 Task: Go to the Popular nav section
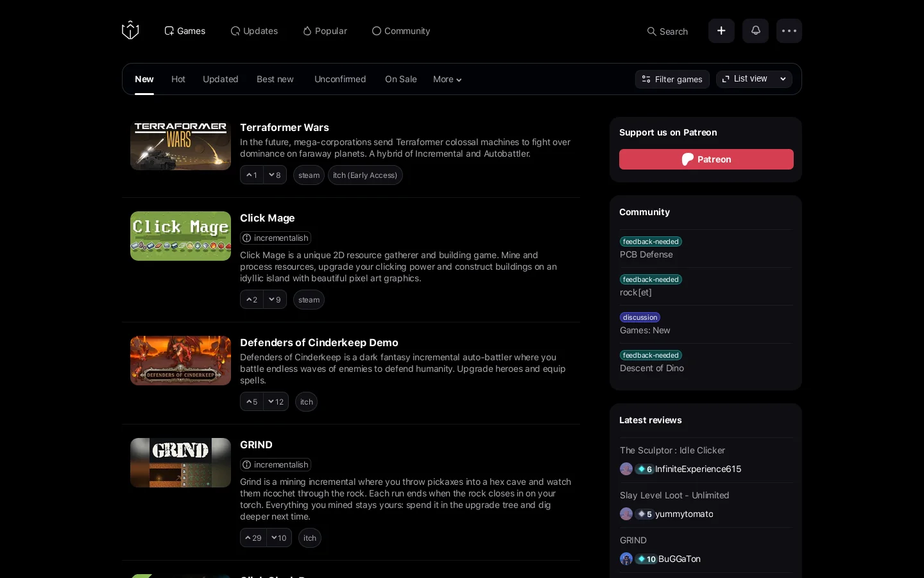coord(325,31)
